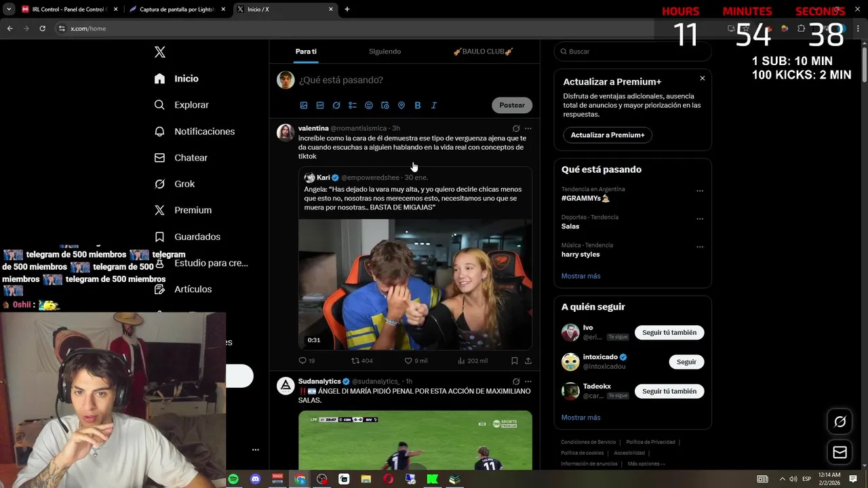
Task: Click the Buscar search field
Action: (x=633, y=52)
